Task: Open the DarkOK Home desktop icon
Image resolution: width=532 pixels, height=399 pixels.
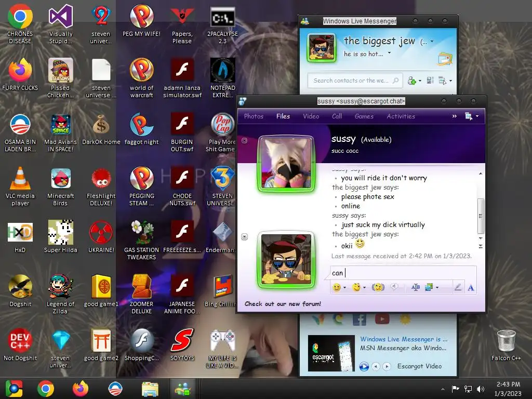Action: 101,129
